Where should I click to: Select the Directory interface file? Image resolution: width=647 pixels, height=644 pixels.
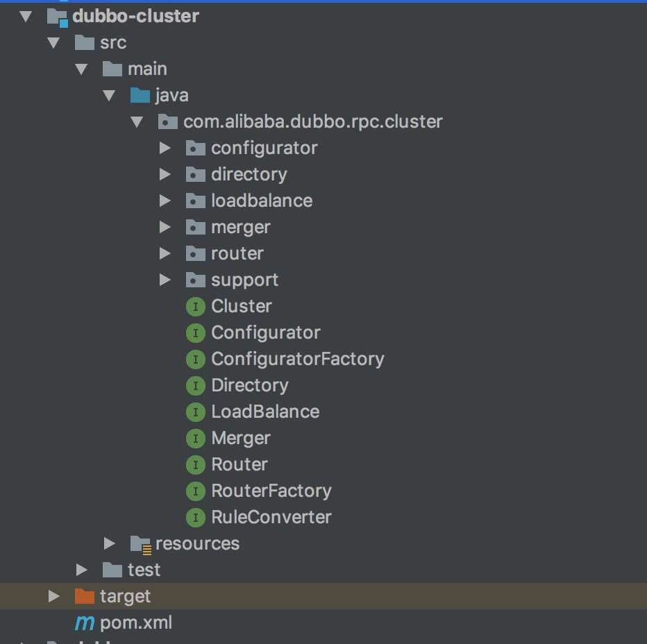(x=249, y=385)
